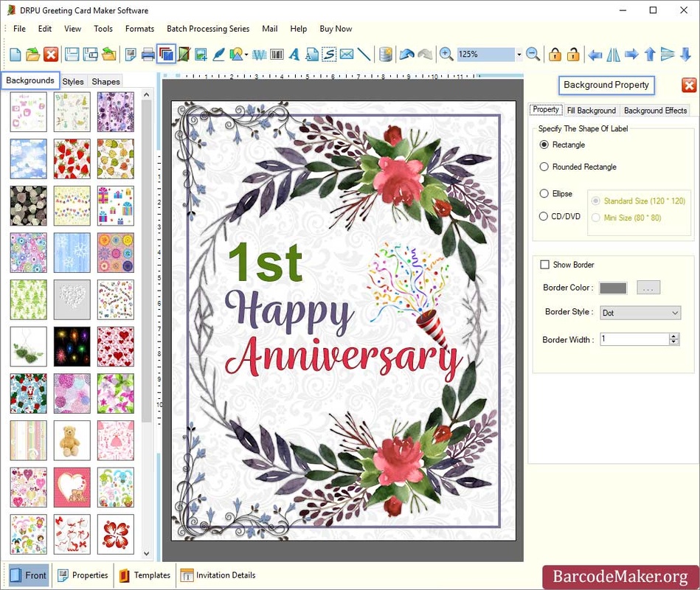Image resolution: width=700 pixels, height=590 pixels.
Task: Open the Formats menu
Action: [139, 29]
